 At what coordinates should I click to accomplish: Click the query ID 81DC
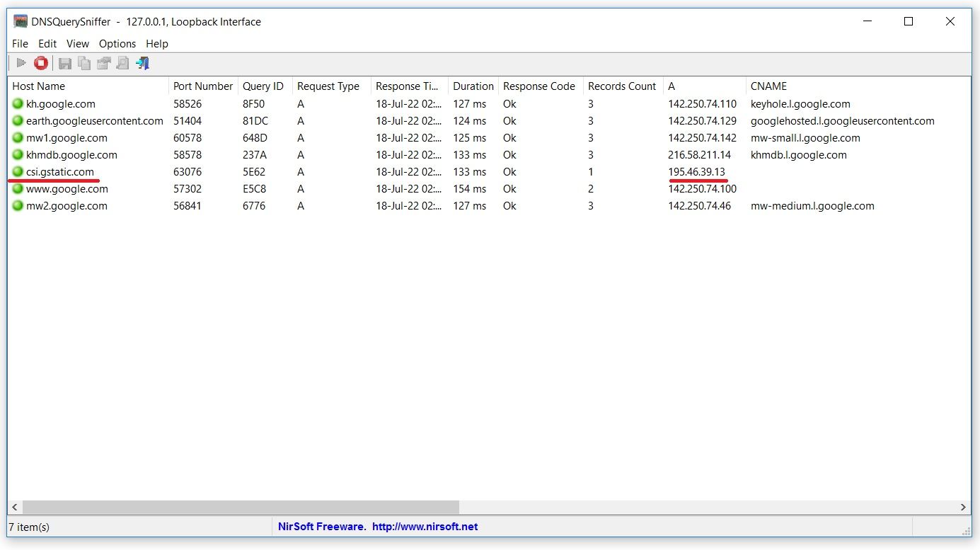(255, 120)
